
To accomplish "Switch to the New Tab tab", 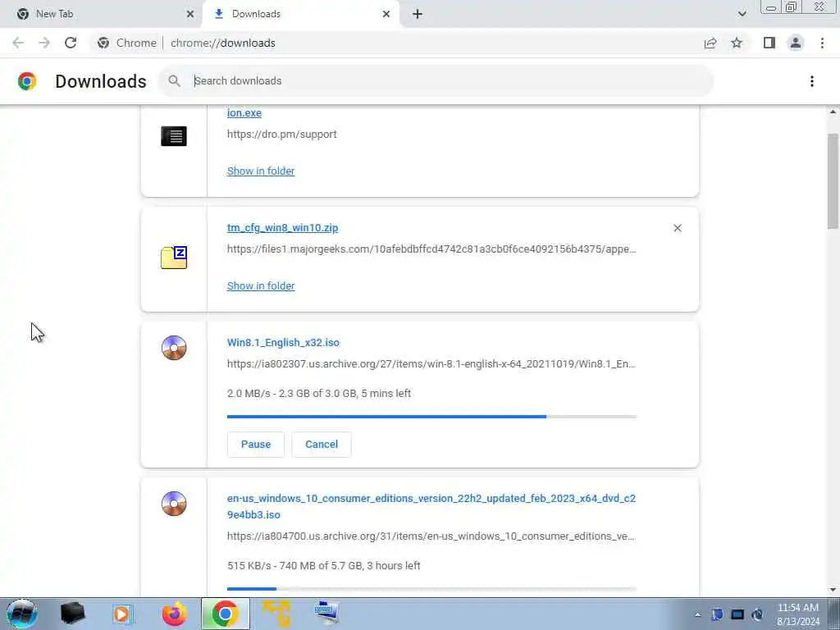I will tap(101, 14).
